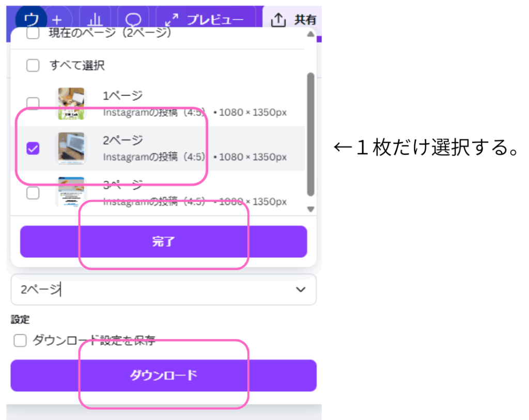
Task: Check the すべて選択 checkbox
Action: coord(33,65)
